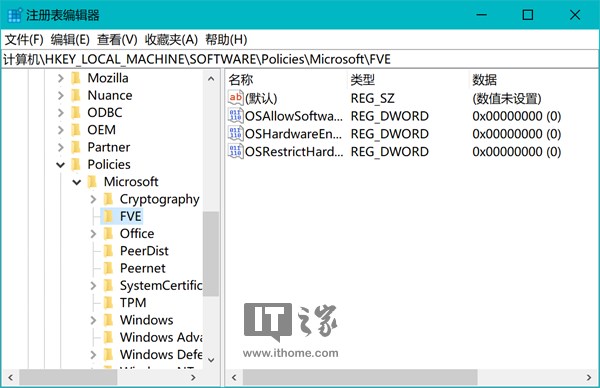600x388 pixels.
Task: Click the values pane horizontal scrollbar thumb
Action: pyautogui.click(x=360, y=378)
